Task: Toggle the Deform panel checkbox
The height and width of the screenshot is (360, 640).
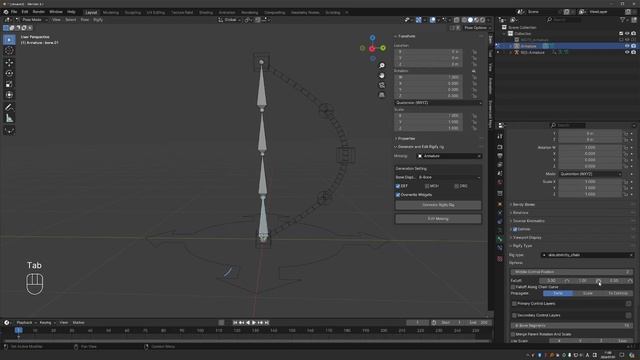Action: [x=515, y=229]
